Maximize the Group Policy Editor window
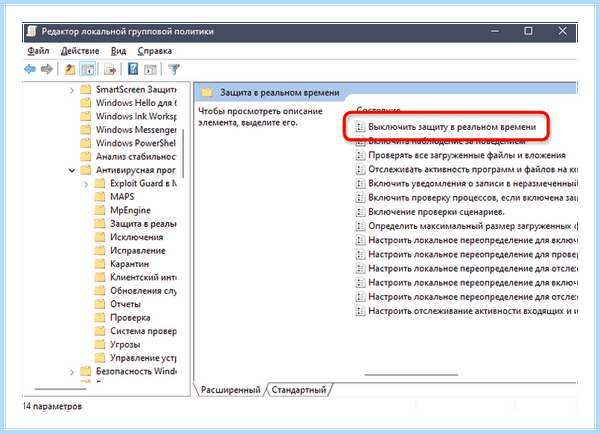This screenshot has width=600, height=434. pyautogui.click(x=528, y=31)
